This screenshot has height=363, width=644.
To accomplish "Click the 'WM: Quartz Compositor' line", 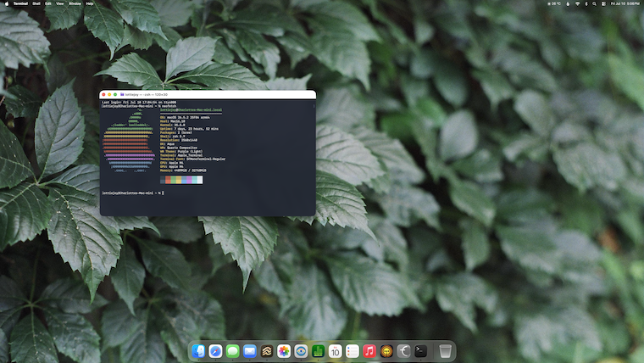I will pos(179,148).
